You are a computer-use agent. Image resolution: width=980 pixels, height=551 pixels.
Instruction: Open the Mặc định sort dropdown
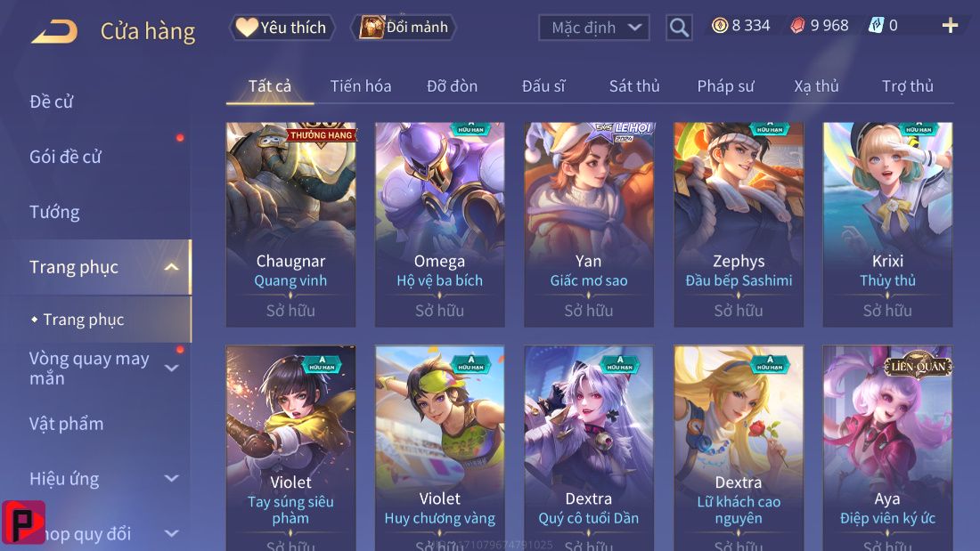click(x=593, y=28)
